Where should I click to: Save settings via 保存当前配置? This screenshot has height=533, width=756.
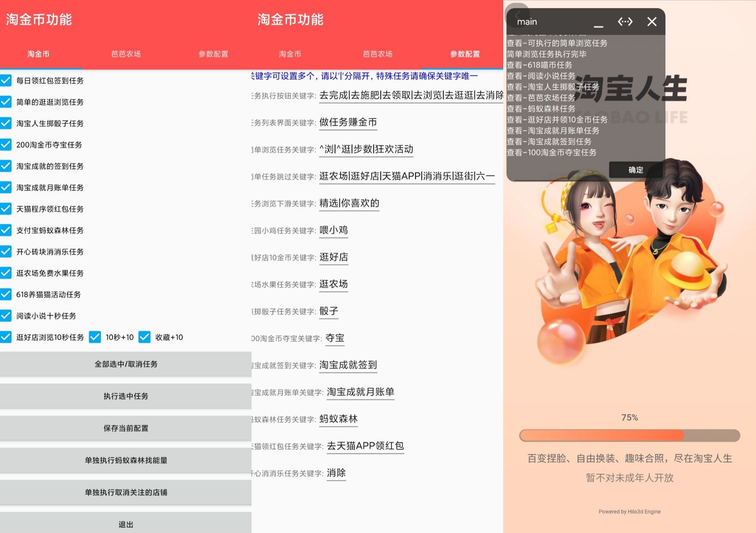pos(126,428)
